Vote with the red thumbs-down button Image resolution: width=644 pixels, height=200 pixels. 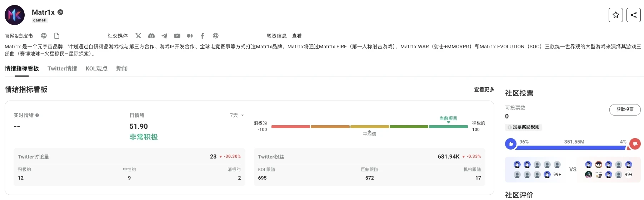[635, 144]
